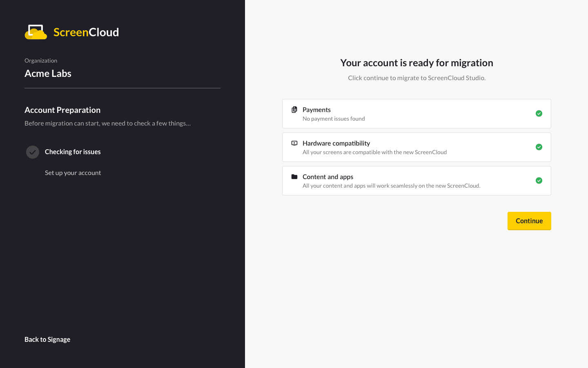
Task: Click the Payments title text
Action: tap(316, 110)
